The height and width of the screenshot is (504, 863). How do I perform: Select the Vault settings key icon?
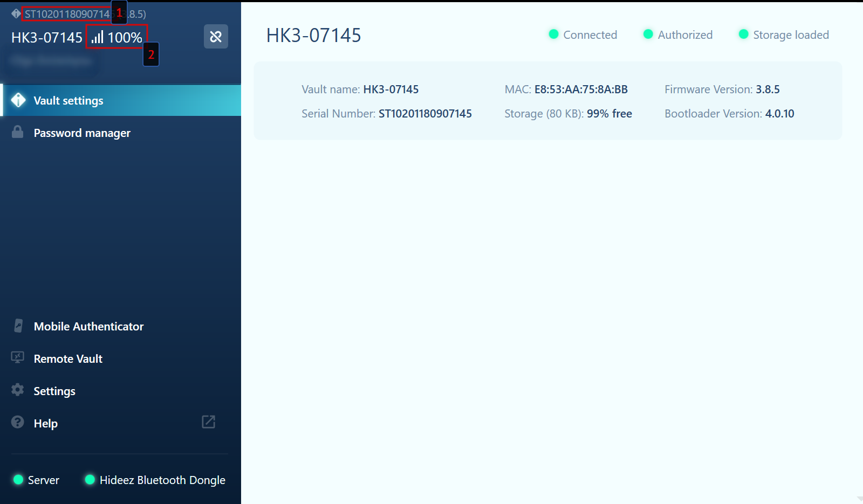18,100
